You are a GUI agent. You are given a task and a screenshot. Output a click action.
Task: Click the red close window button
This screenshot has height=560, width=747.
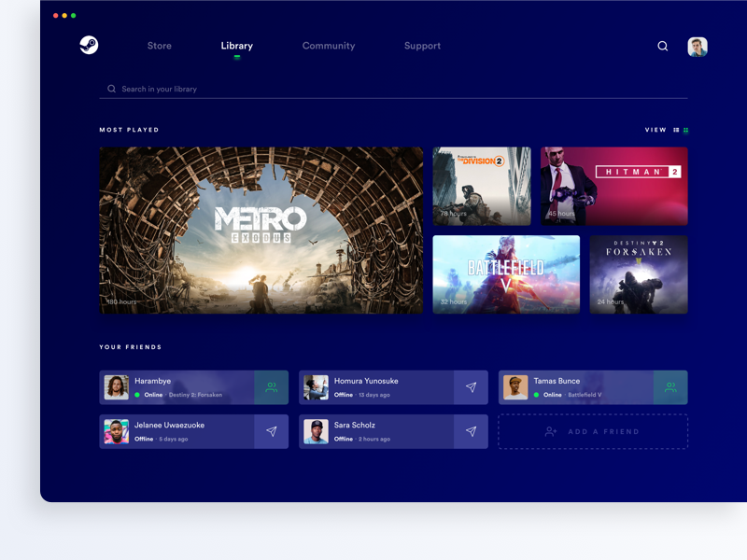[x=56, y=16]
